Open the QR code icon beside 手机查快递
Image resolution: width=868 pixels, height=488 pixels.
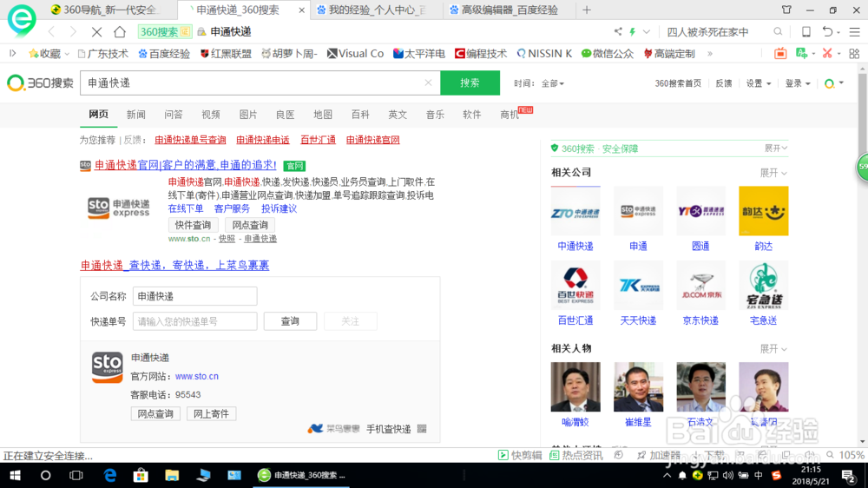(422, 429)
